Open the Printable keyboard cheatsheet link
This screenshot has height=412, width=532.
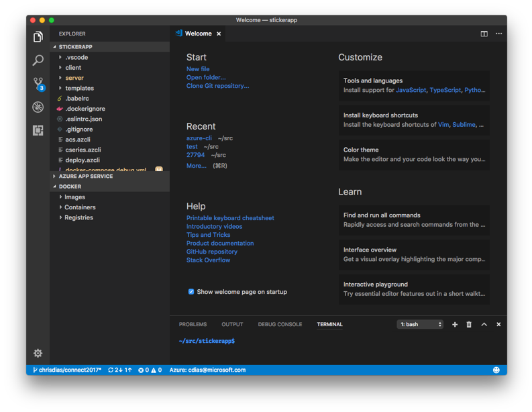(230, 218)
